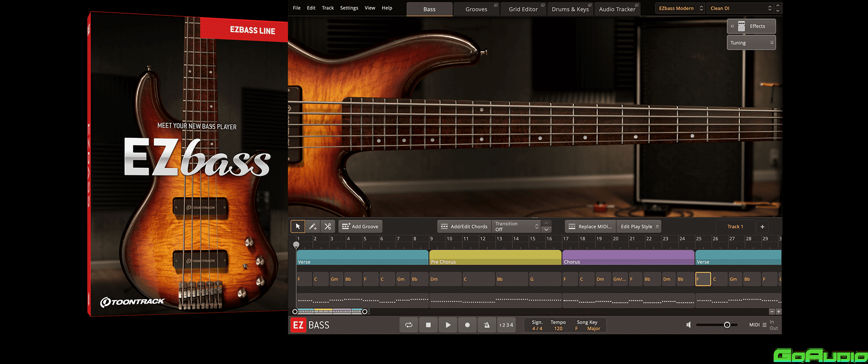
Task: Select the arrow pointer tool
Action: point(298,226)
